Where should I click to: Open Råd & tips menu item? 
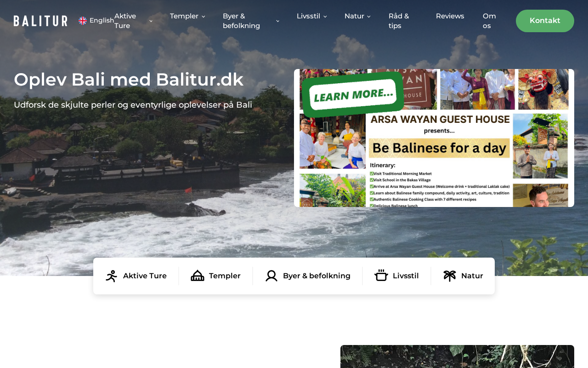click(x=399, y=21)
